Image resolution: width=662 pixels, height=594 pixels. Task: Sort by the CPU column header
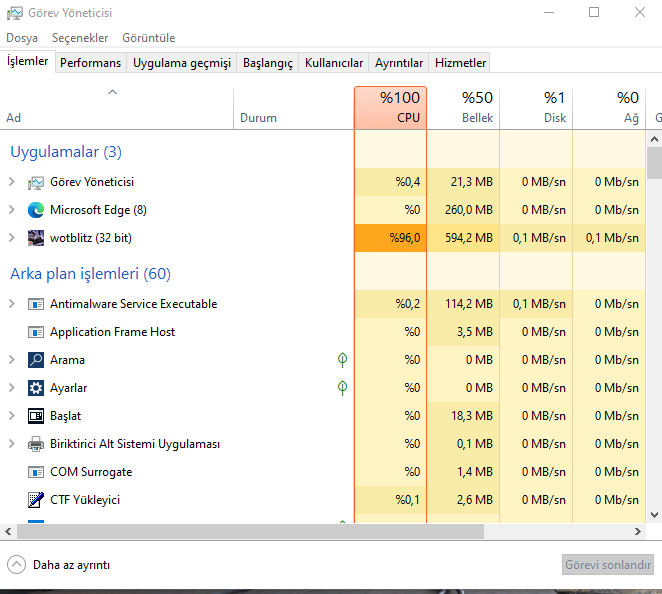pos(391,108)
